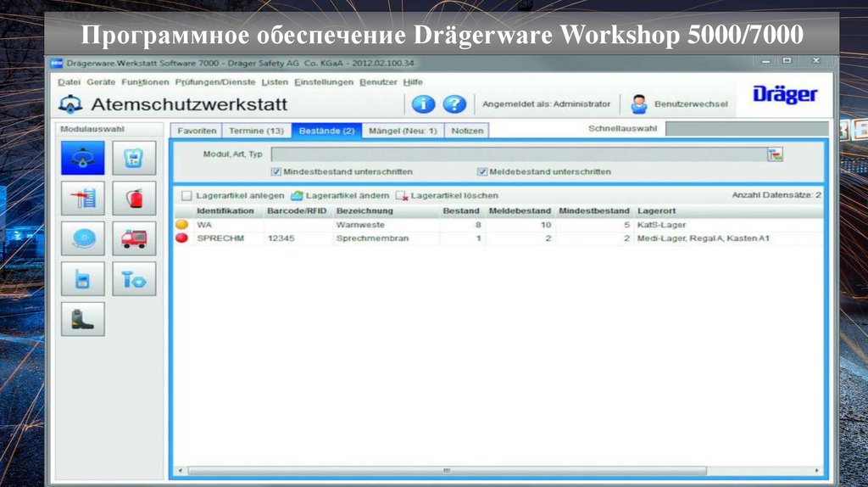
Task: Switch to the Termine (13) tab
Action: [257, 131]
